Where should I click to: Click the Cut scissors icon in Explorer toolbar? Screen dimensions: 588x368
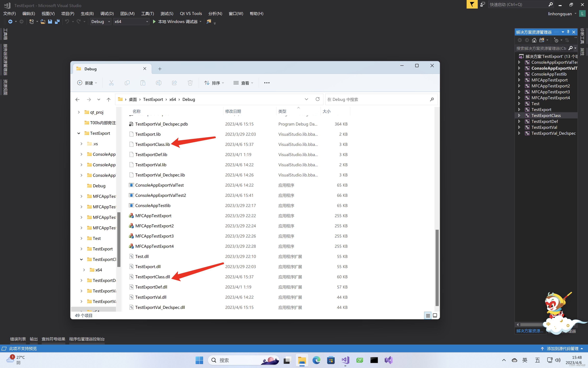click(111, 83)
